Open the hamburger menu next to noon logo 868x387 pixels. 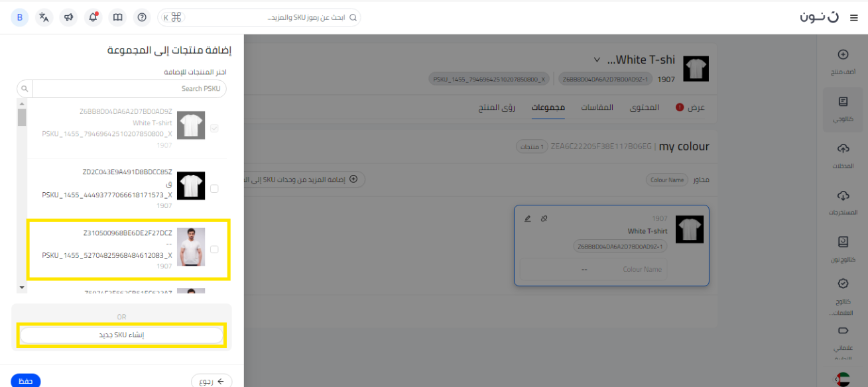tap(853, 18)
